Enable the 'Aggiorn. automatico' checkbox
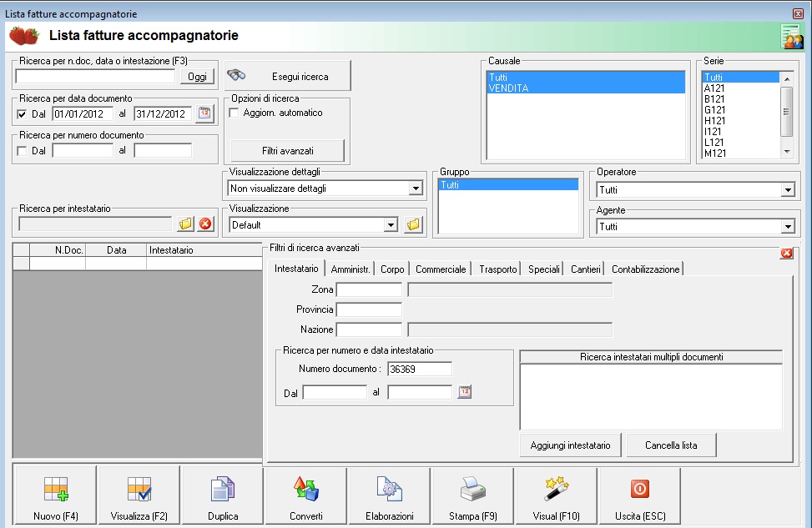The image size is (812, 528). pos(235,113)
